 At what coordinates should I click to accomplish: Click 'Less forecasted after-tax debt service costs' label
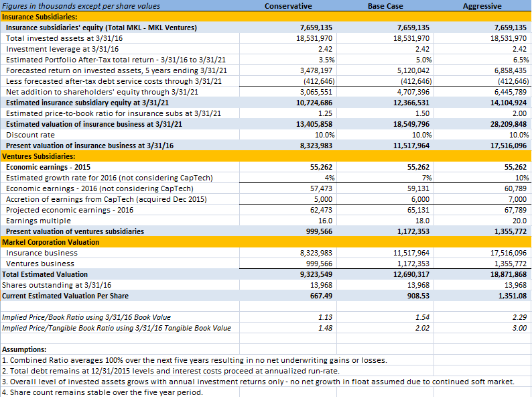click(114, 81)
